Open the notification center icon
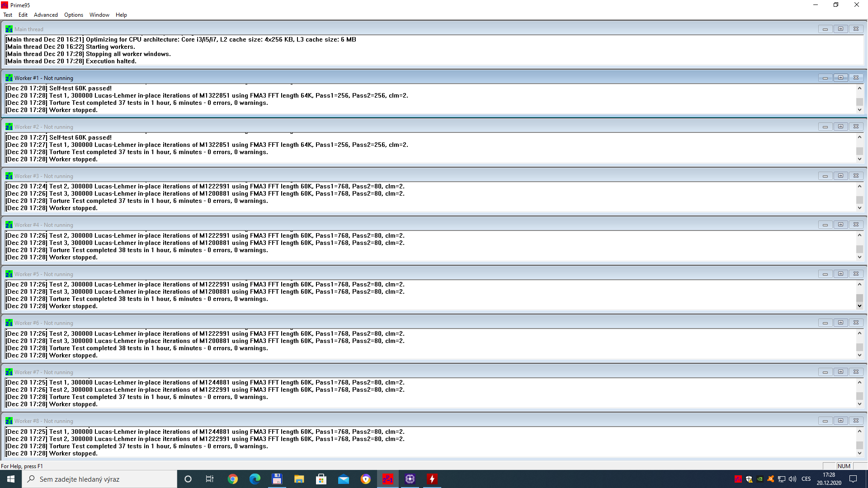The image size is (868, 488). click(x=853, y=479)
